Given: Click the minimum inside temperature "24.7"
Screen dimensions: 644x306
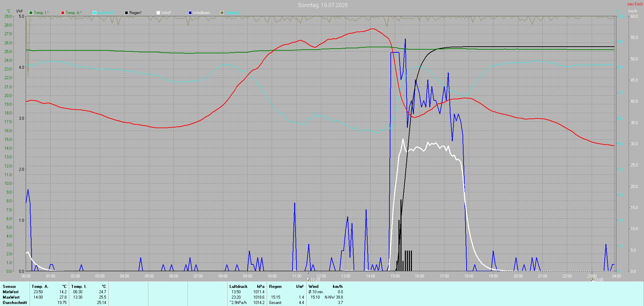Looking at the screenshot, I should pos(103,292).
